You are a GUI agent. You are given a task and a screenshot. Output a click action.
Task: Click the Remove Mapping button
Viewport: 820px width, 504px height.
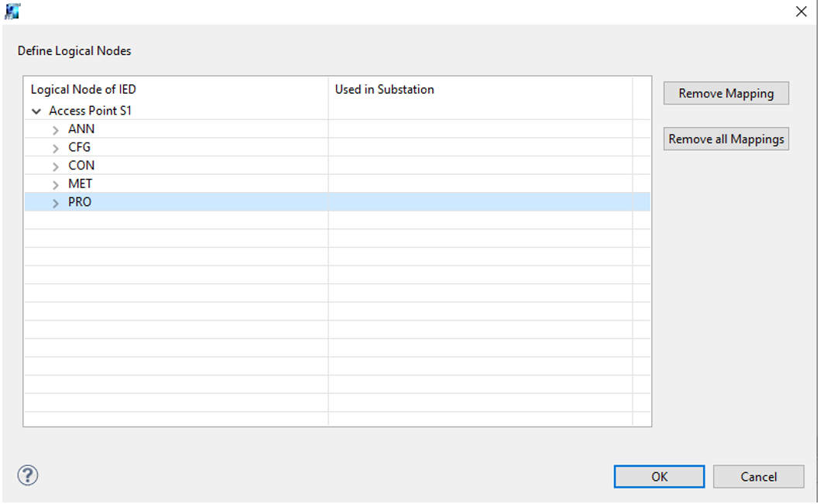coord(726,94)
